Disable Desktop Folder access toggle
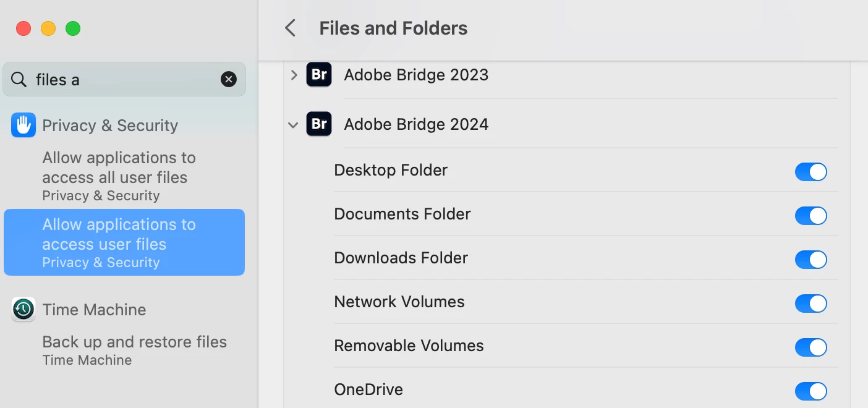Image resolution: width=868 pixels, height=408 pixels. [x=811, y=172]
